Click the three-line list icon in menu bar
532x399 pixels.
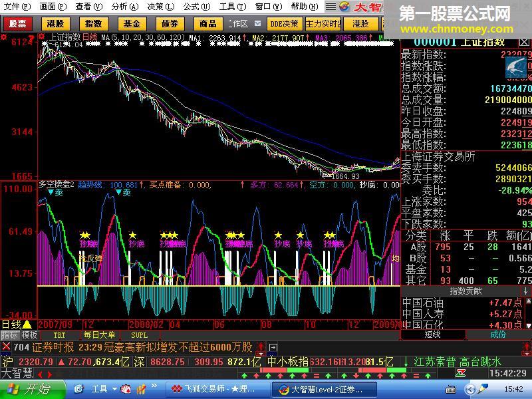(x=331, y=7)
